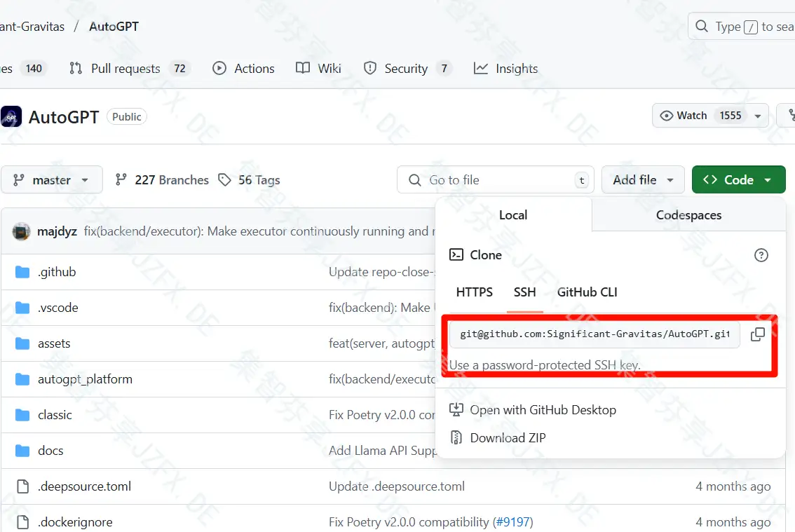This screenshot has height=532, width=795.
Task: Click the AutoGPT repository title
Action: [x=64, y=117]
